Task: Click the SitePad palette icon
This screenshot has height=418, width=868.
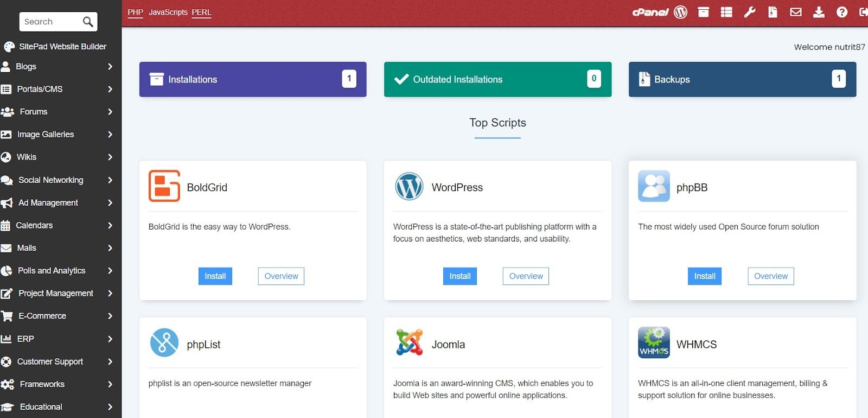Action: click(x=9, y=47)
